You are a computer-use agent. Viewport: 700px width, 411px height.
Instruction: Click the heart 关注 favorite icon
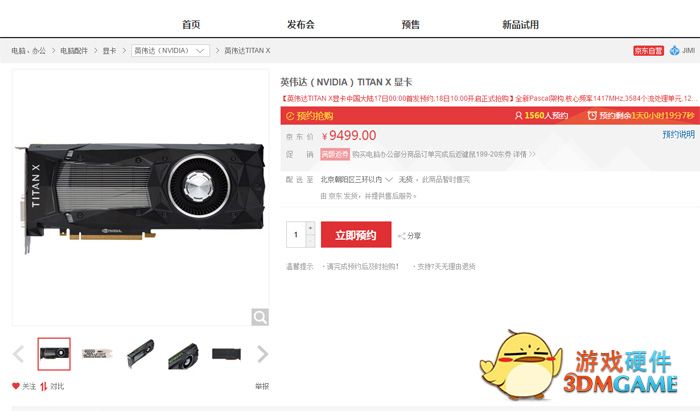pyautogui.click(x=16, y=386)
